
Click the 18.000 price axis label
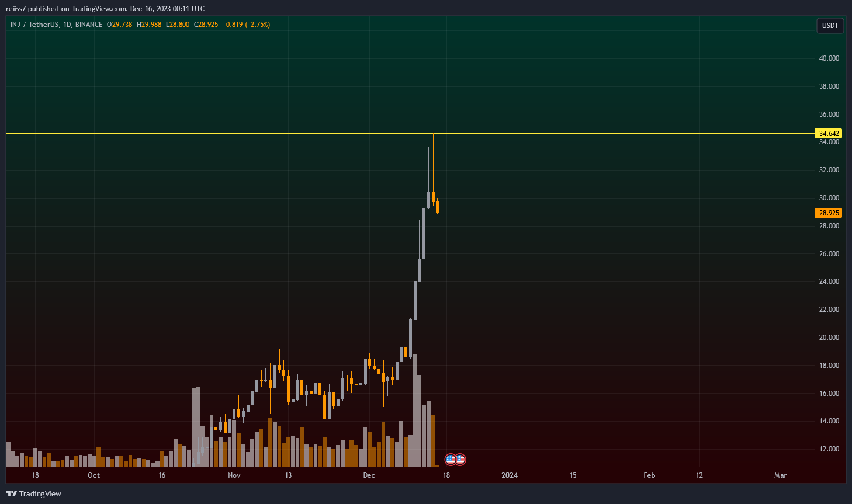tap(829, 366)
